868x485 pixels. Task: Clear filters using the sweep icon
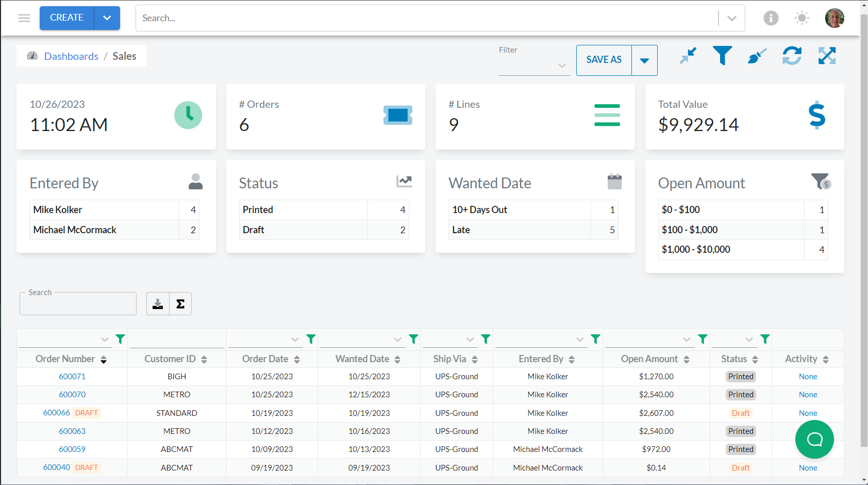point(757,56)
